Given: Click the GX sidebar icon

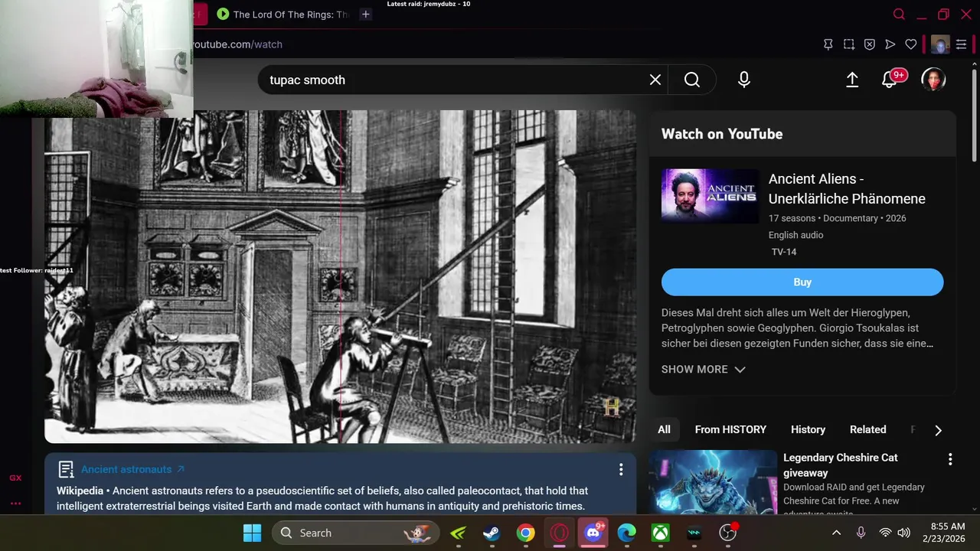Looking at the screenshot, I should click(15, 478).
